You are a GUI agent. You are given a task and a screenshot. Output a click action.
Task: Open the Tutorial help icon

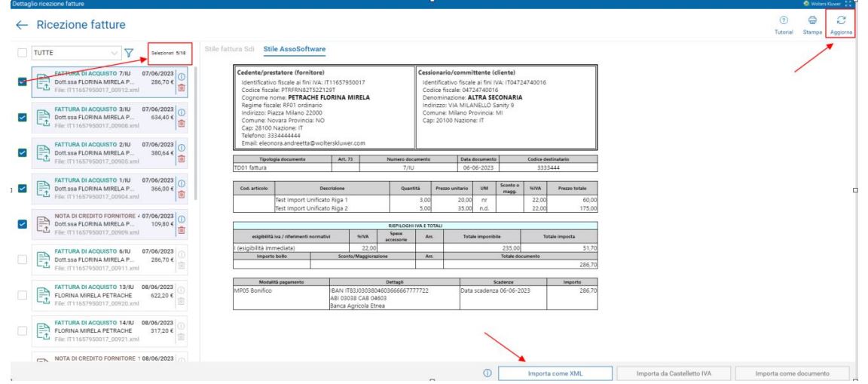tap(784, 20)
